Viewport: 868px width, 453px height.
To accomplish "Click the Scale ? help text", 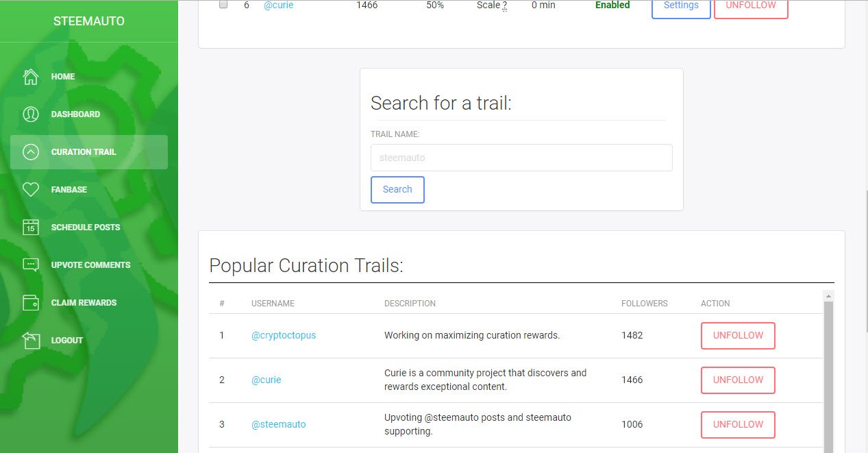I will (492, 5).
